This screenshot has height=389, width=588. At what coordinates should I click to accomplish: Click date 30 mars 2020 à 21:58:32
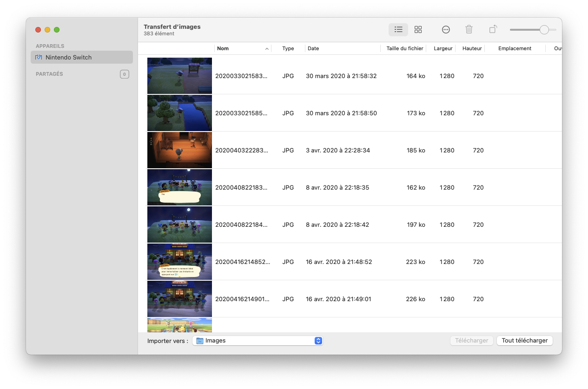(341, 76)
